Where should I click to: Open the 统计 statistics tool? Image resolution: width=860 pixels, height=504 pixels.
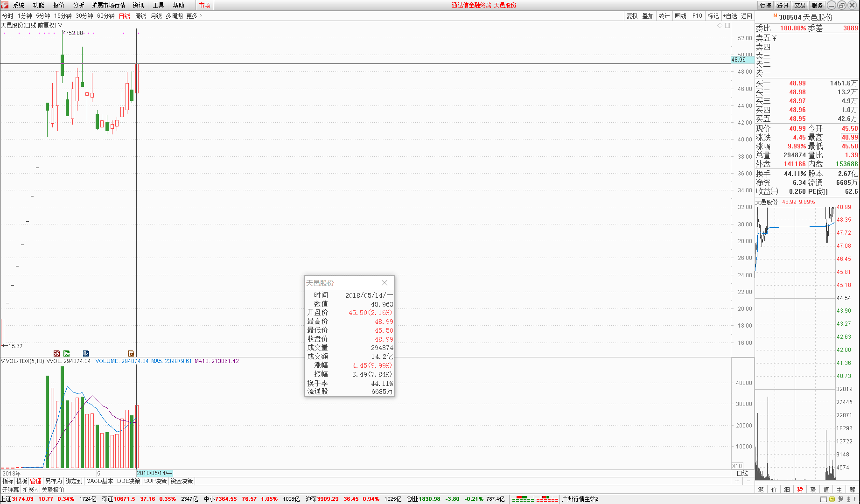pos(664,15)
